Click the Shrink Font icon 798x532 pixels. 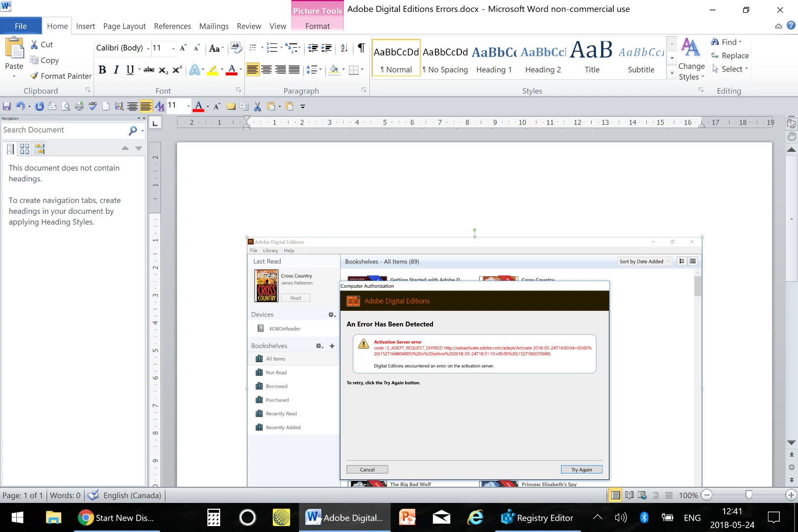197,48
